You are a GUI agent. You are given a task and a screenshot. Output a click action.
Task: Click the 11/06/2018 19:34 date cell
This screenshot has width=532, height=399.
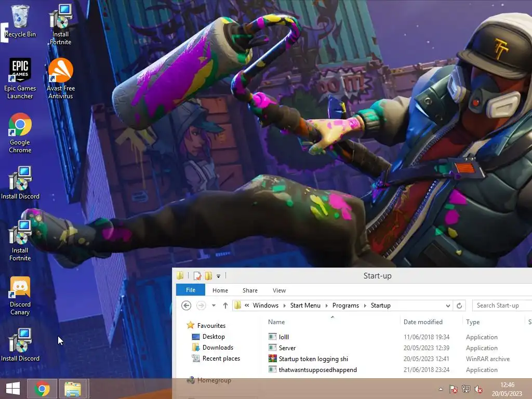[x=426, y=337]
